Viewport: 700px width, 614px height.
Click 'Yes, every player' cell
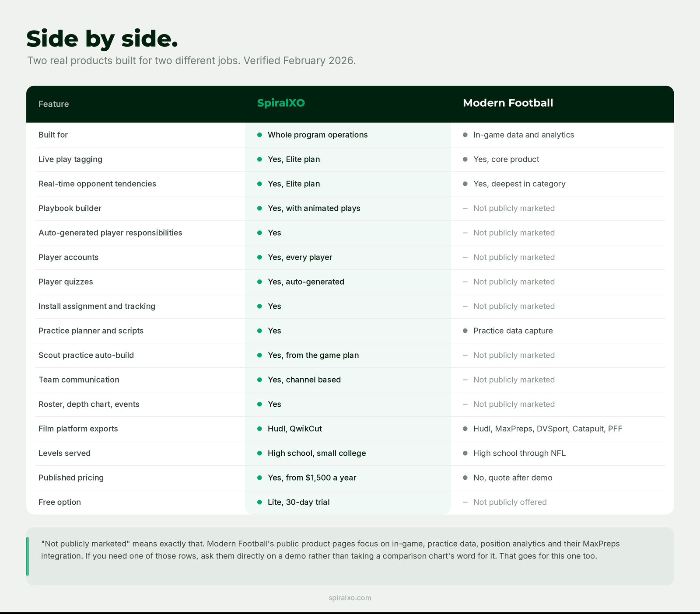pos(300,257)
